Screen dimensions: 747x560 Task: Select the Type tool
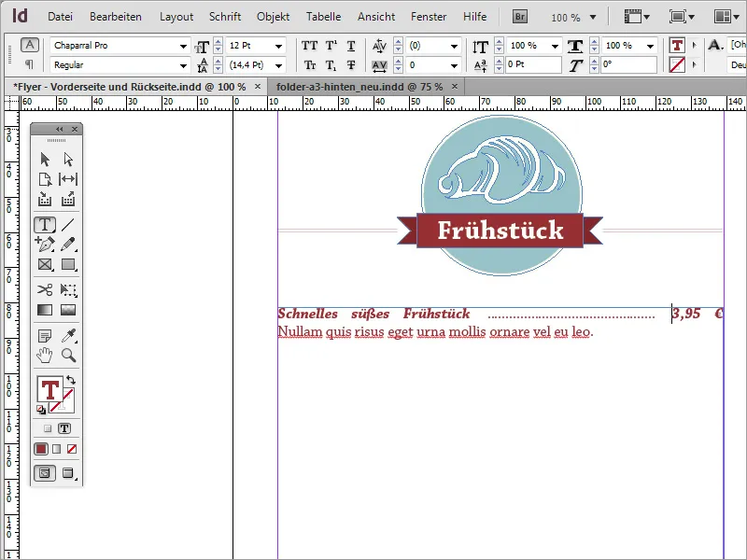point(43,224)
